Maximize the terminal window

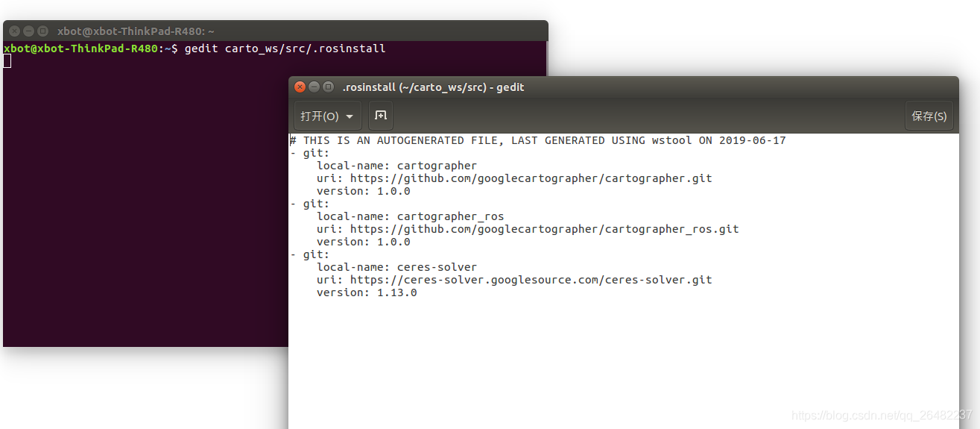click(x=42, y=31)
